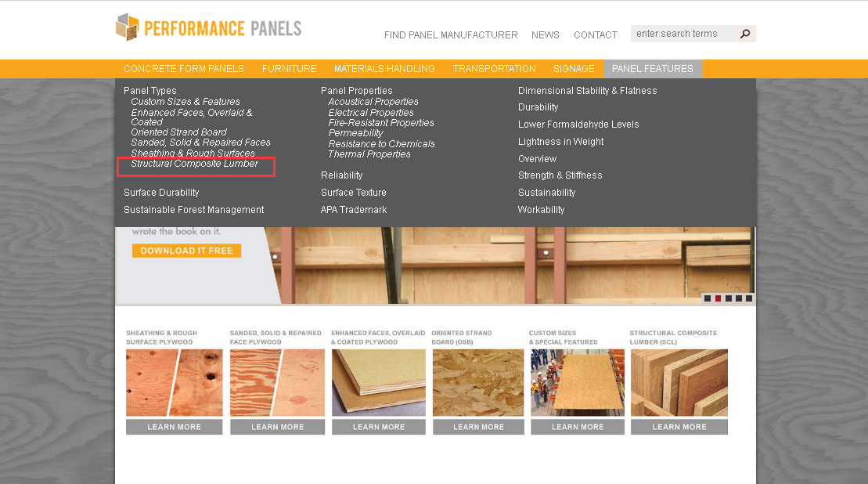The width and height of the screenshot is (868, 484).
Task: Select the first slideshow indicator square
Action: (x=707, y=298)
